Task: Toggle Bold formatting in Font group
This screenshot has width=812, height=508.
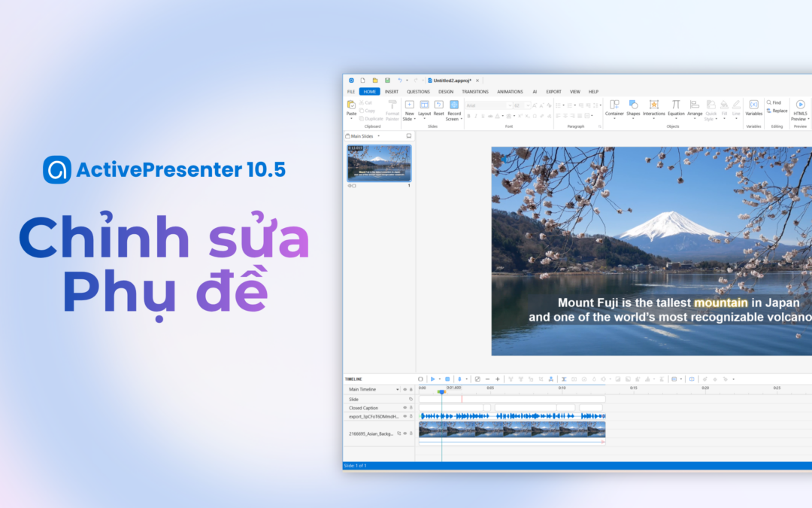Action: [468, 116]
